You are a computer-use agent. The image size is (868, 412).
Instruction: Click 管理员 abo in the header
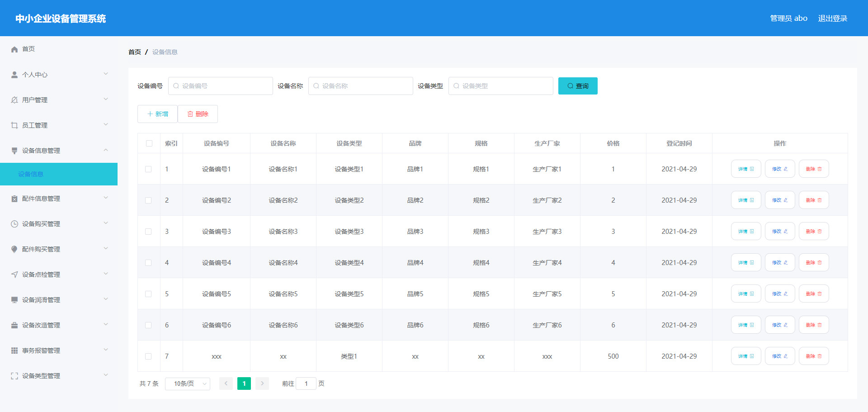(789, 19)
